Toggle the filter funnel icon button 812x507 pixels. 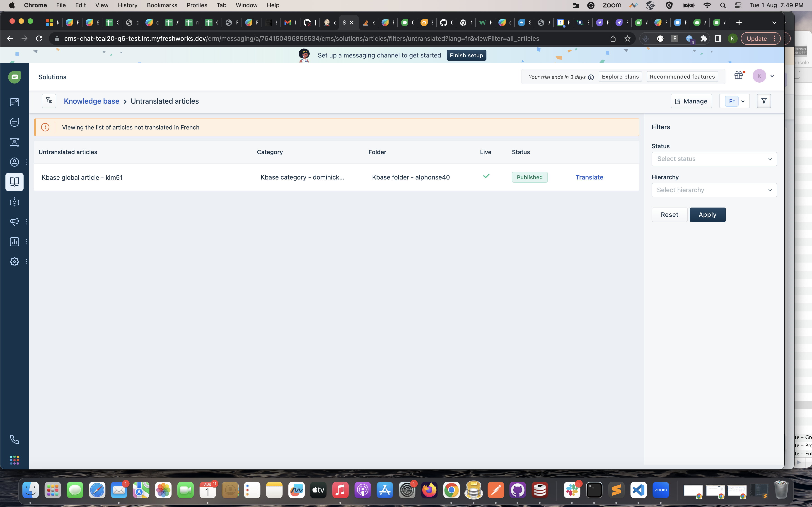coord(764,101)
